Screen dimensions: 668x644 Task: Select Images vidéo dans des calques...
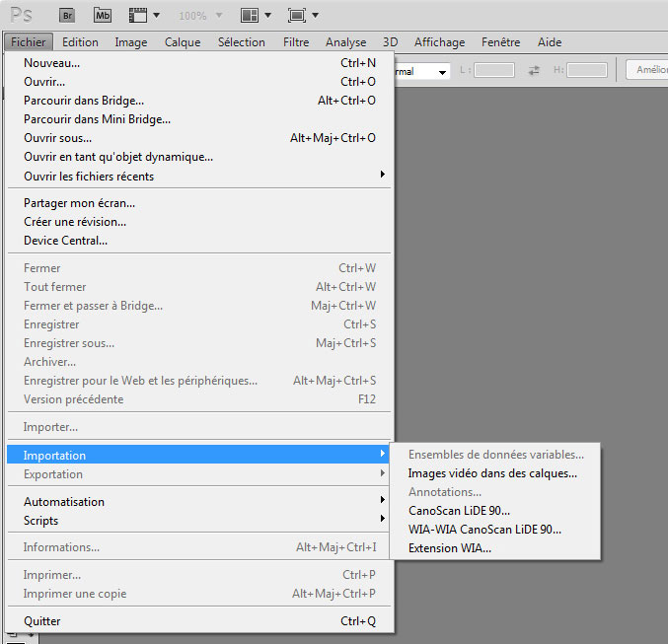[496, 473]
